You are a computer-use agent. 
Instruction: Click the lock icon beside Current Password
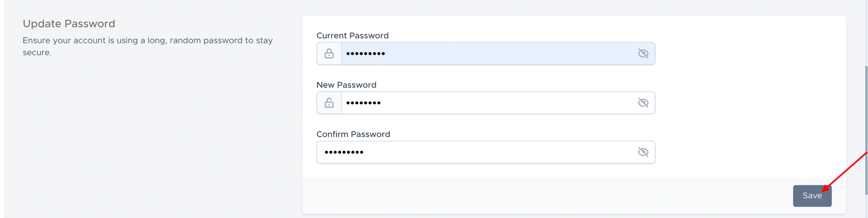pos(329,54)
